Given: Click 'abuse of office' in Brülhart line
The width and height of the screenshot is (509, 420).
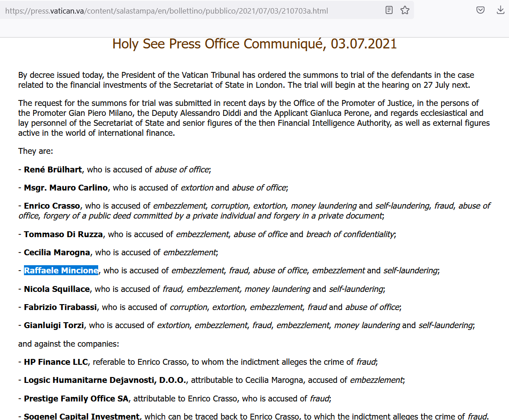Looking at the screenshot, I should pos(182,170).
